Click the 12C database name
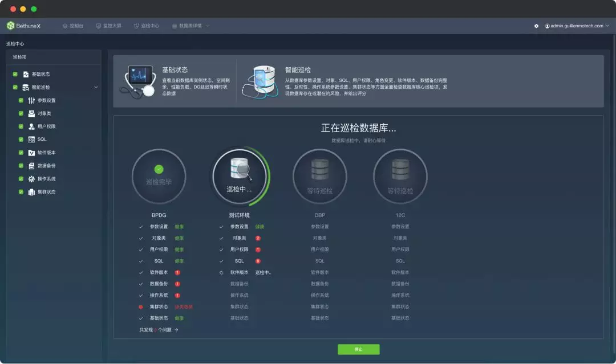616x364 pixels. [400, 215]
